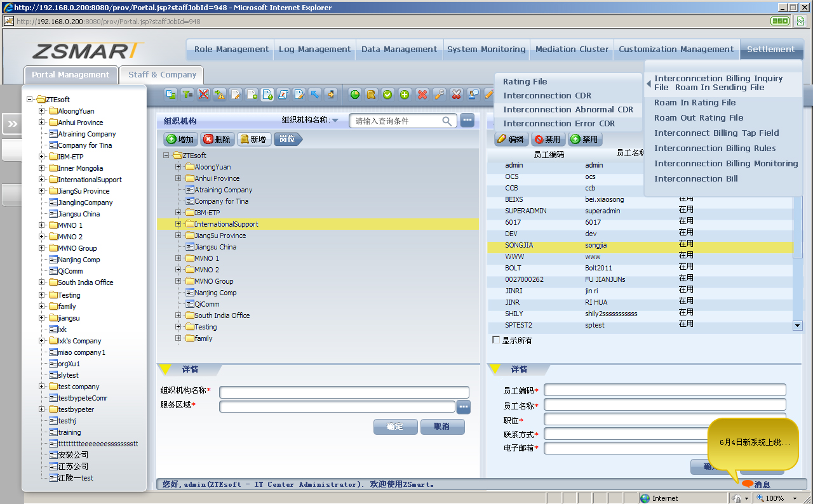
Task: Click the orange wrench toolbar icon
Action: (439, 95)
